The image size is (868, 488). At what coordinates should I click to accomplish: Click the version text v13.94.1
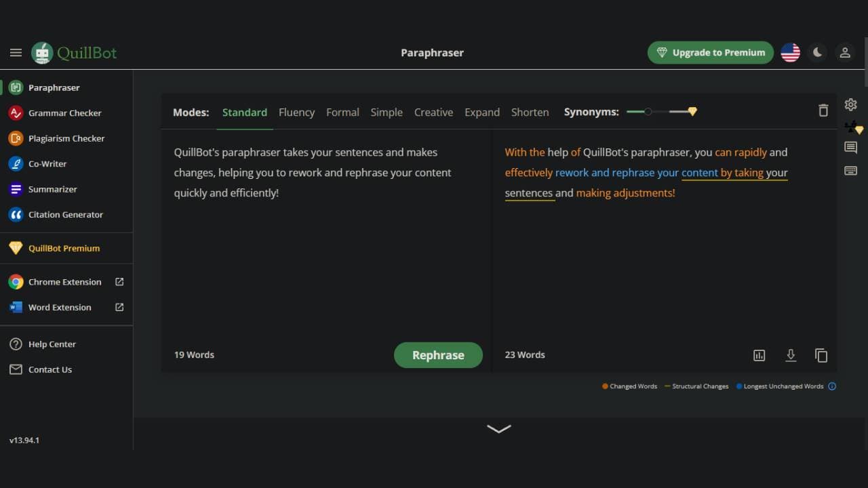pyautogui.click(x=24, y=440)
